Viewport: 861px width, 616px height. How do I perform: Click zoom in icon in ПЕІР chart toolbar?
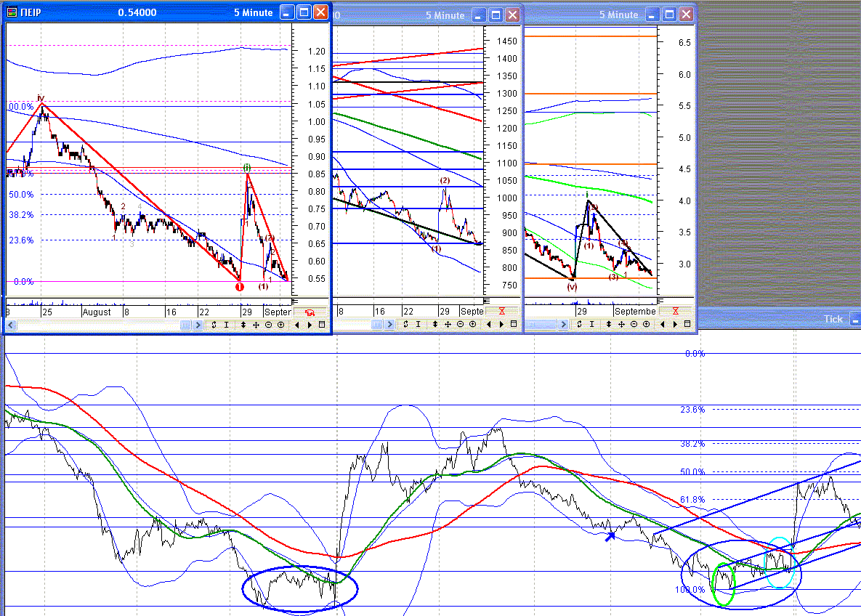pos(280,325)
